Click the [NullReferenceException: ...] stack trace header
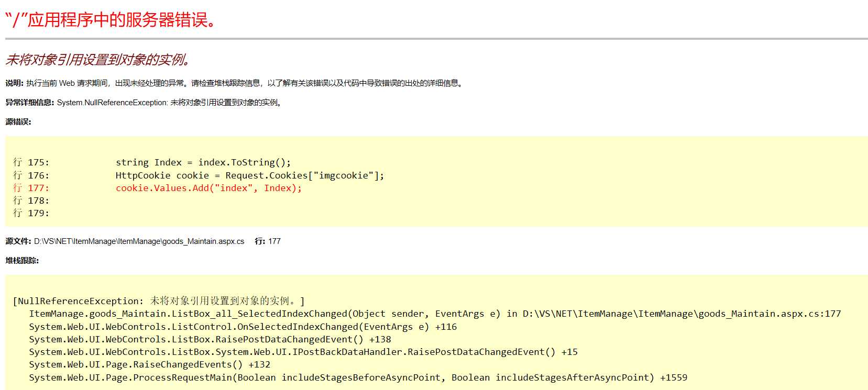The height and width of the screenshot is (390, 868). point(159,301)
